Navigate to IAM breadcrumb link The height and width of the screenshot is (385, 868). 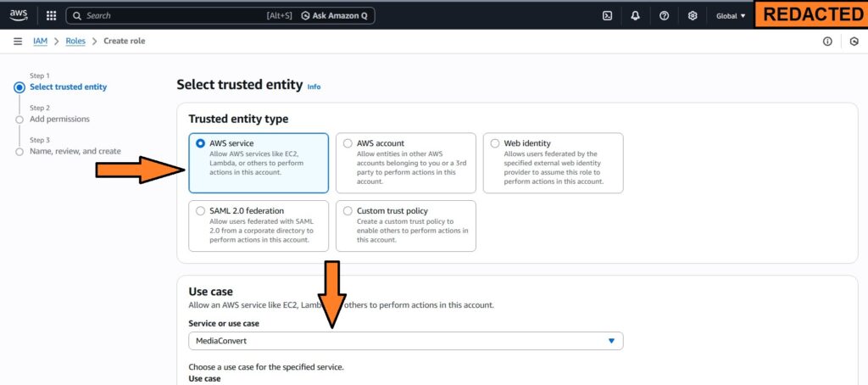pyautogui.click(x=40, y=42)
